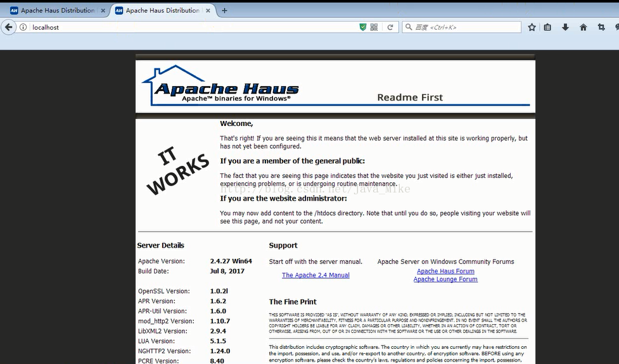Click the search magnifier icon

409,27
